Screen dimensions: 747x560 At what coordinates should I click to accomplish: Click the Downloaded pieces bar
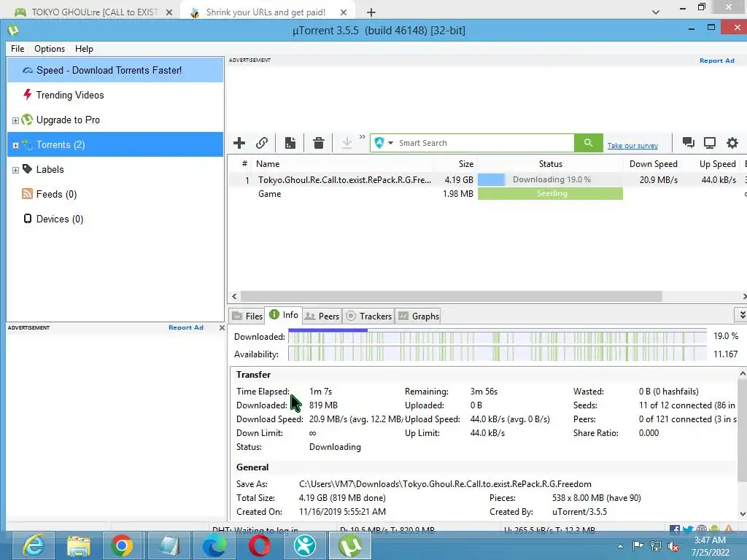coord(498,337)
